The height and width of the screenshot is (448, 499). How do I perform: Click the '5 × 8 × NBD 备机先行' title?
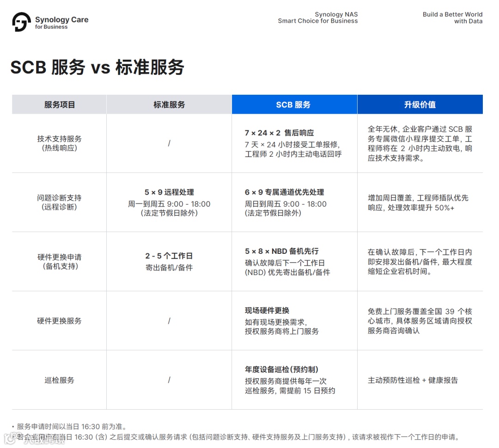coord(282,251)
